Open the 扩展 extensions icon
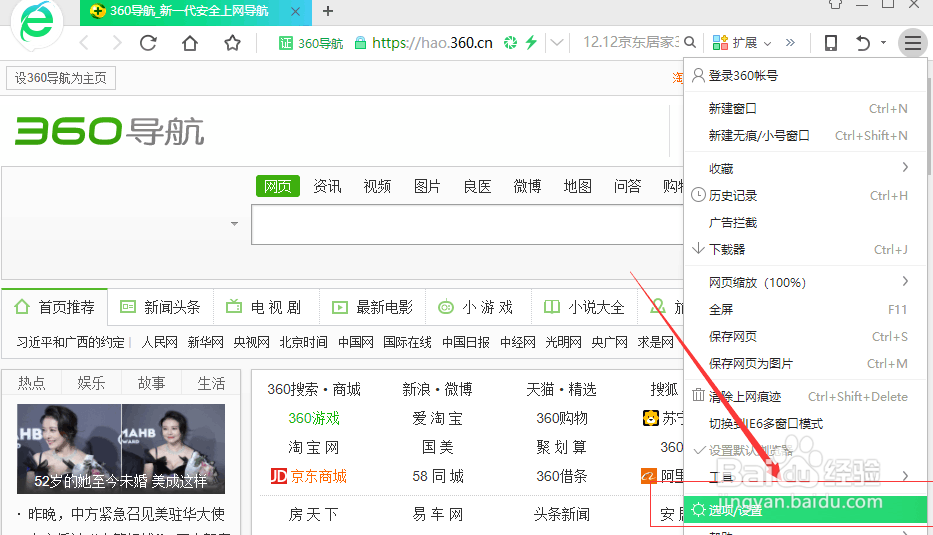The height and width of the screenshot is (535, 933). [x=721, y=42]
